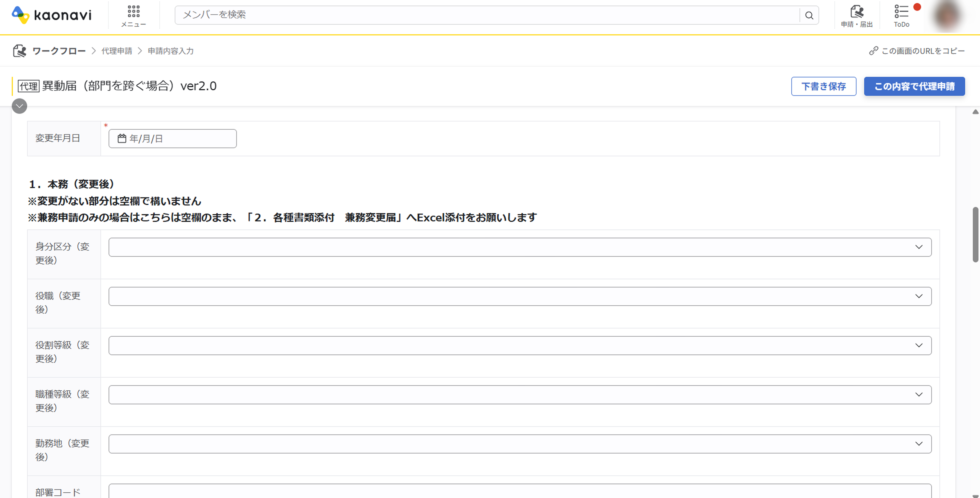The height and width of the screenshot is (498, 980).
Task: Focus the メンバーを検索 search field
Action: point(487,15)
